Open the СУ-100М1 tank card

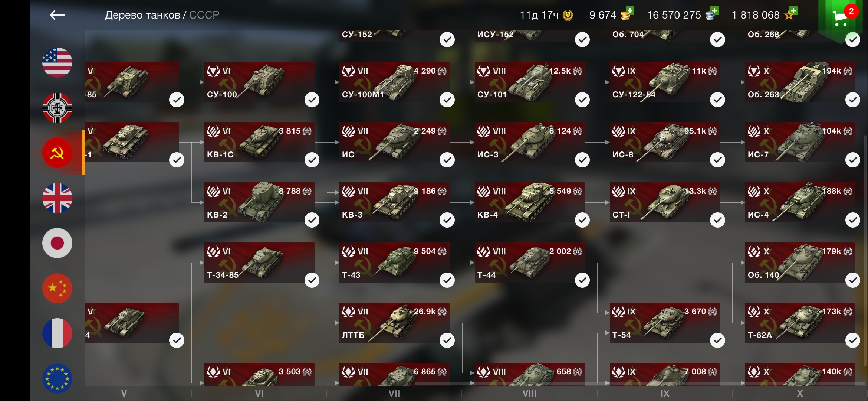pyautogui.click(x=394, y=82)
